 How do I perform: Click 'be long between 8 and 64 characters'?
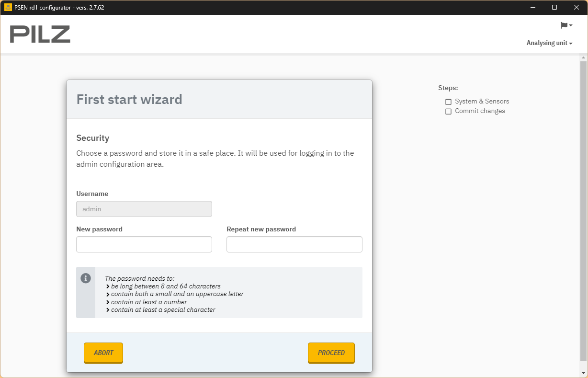[x=166, y=286]
